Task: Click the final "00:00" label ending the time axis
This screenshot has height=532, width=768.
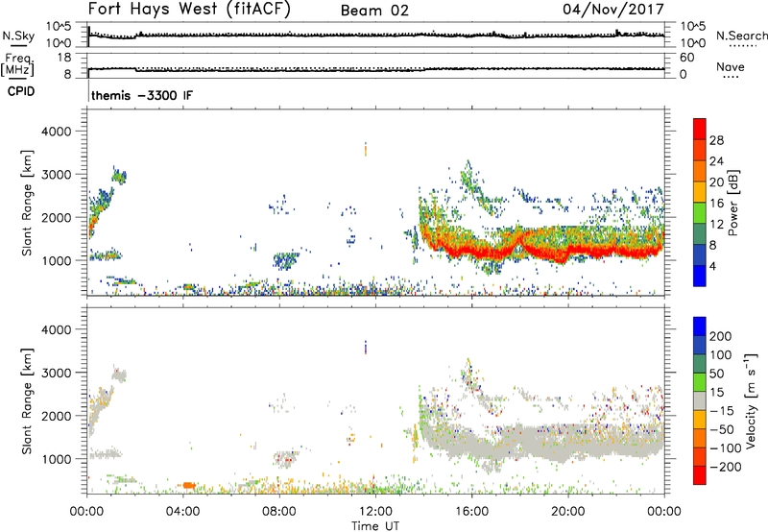Action: [663, 512]
